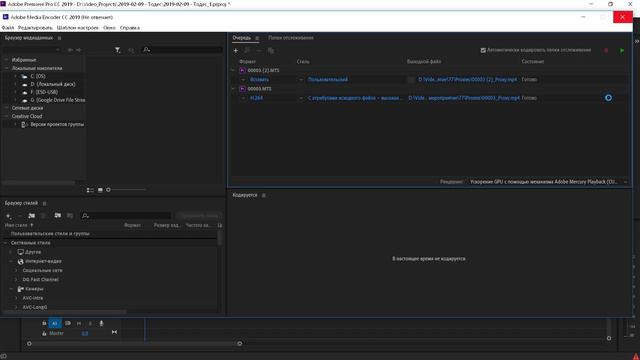The width and height of the screenshot is (640, 360).
Task: Open format dropdown for H.264 row
Action: pos(244,98)
